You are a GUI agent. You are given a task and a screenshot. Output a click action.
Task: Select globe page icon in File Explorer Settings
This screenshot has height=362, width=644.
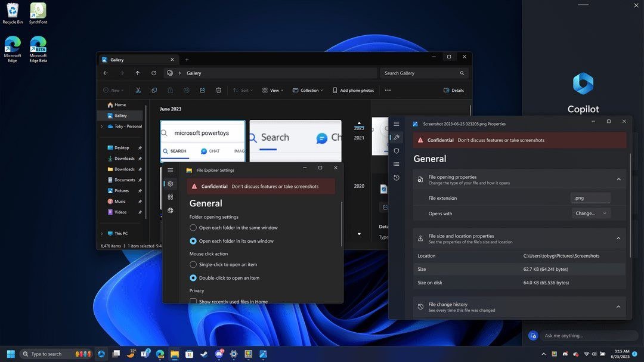tap(170, 211)
